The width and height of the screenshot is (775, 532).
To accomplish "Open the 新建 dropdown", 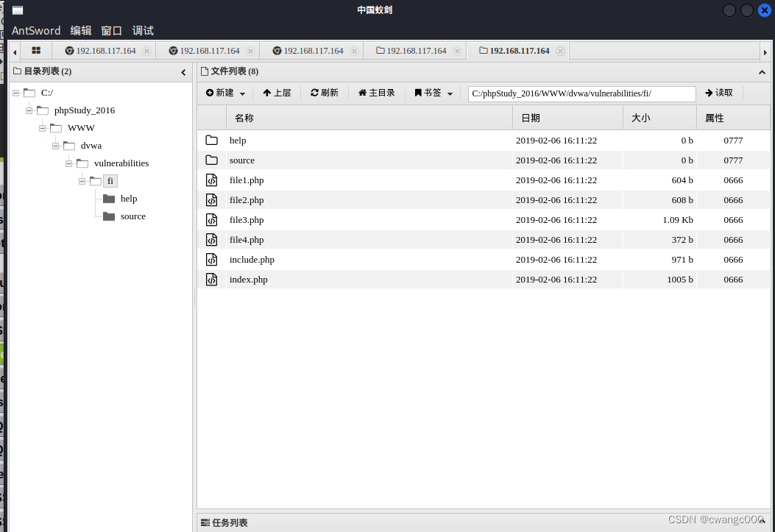I will pyautogui.click(x=225, y=93).
